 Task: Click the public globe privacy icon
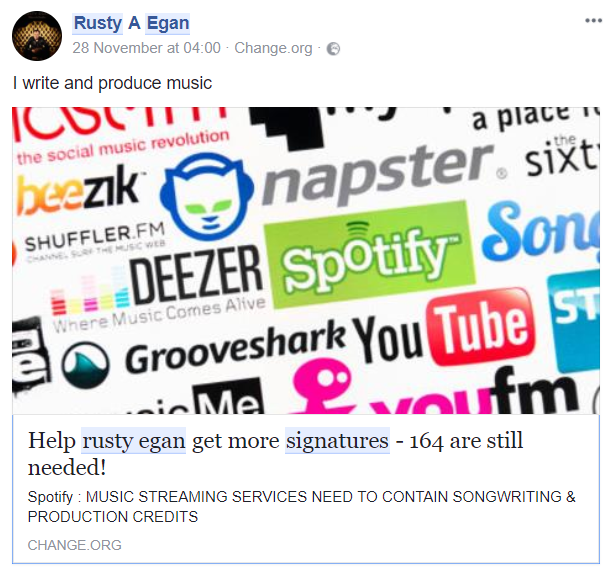[x=333, y=49]
